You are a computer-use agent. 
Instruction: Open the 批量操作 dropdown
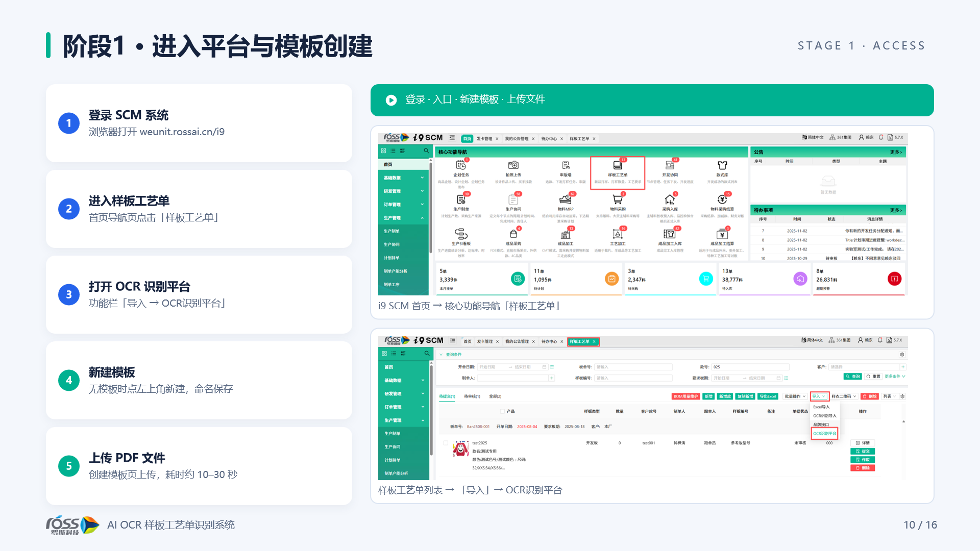(795, 396)
